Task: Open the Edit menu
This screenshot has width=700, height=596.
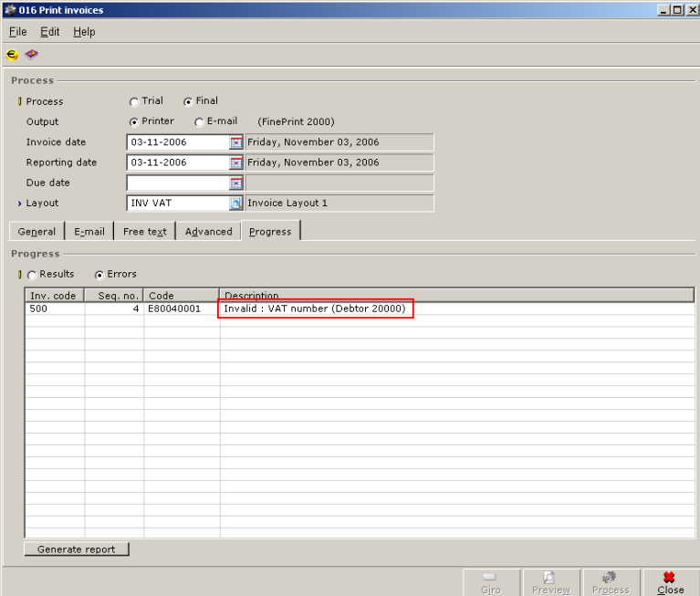Action: click(49, 32)
